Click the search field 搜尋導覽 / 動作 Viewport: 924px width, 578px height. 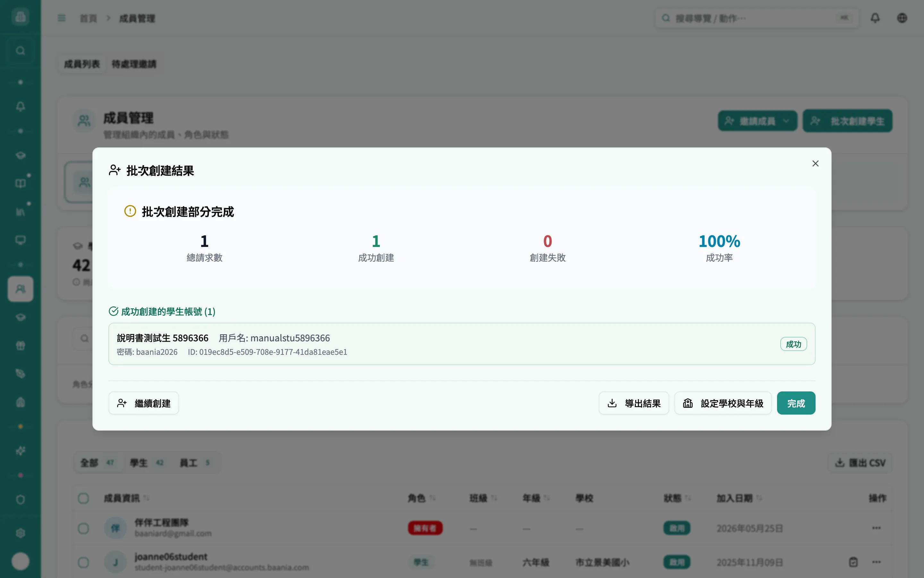757,18
